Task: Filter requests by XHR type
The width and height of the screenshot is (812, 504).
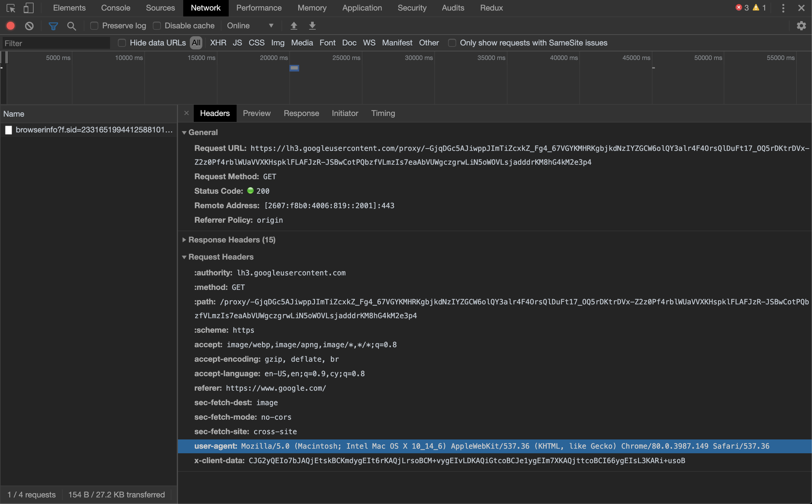Action: [218, 43]
